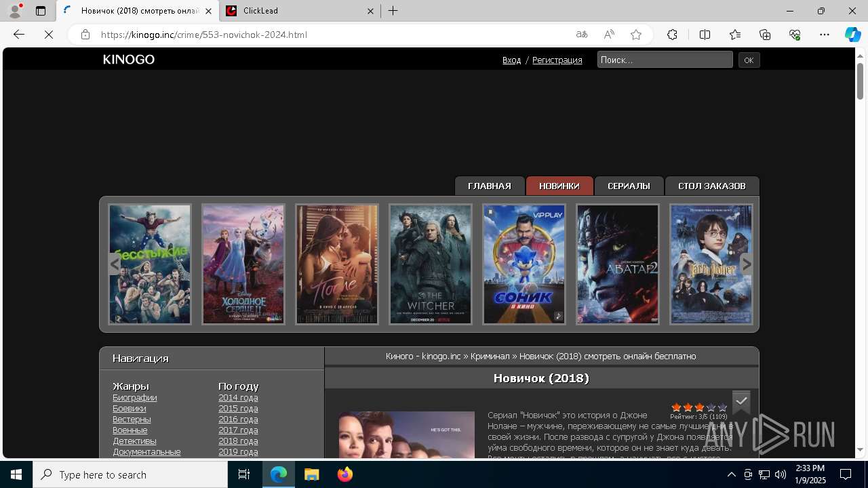Open the 2019 года link

pos(238,452)
